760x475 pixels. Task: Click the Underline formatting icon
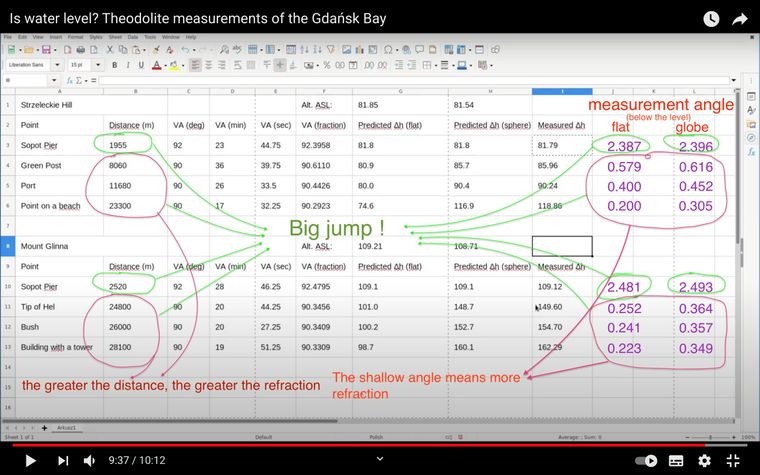pos(141,65)
